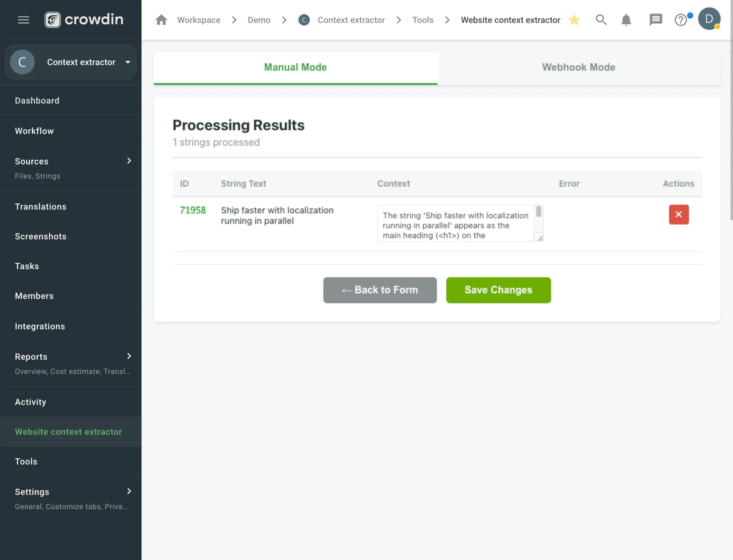The image size is (733, 560).
Task: Open the search icon in the top bar
Action: [x=601, y=19]
